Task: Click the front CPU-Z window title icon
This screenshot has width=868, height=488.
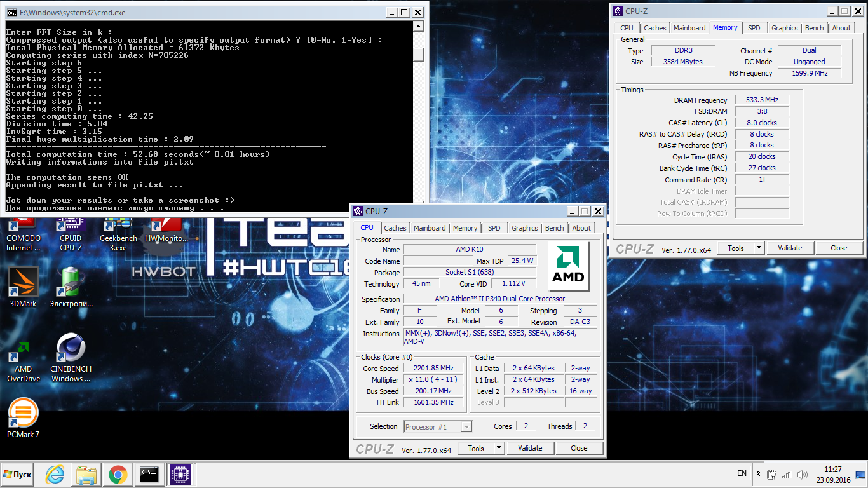Action: (358, 212)
